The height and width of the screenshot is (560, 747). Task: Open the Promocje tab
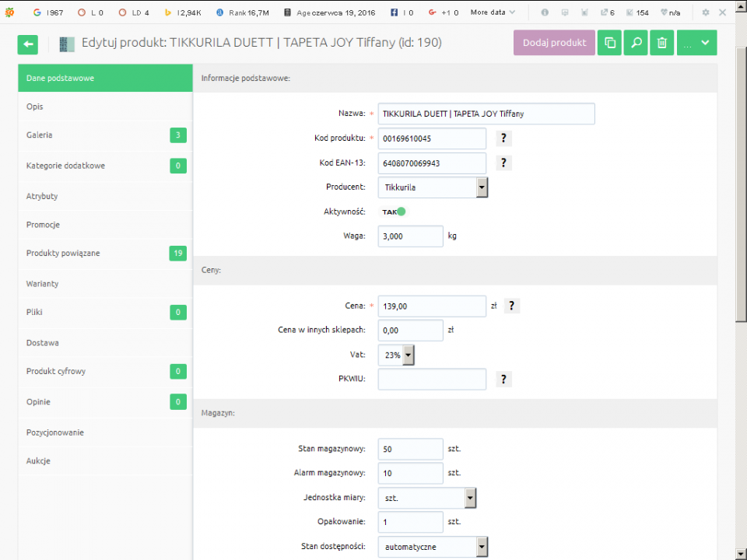click(x=105, y=225)
